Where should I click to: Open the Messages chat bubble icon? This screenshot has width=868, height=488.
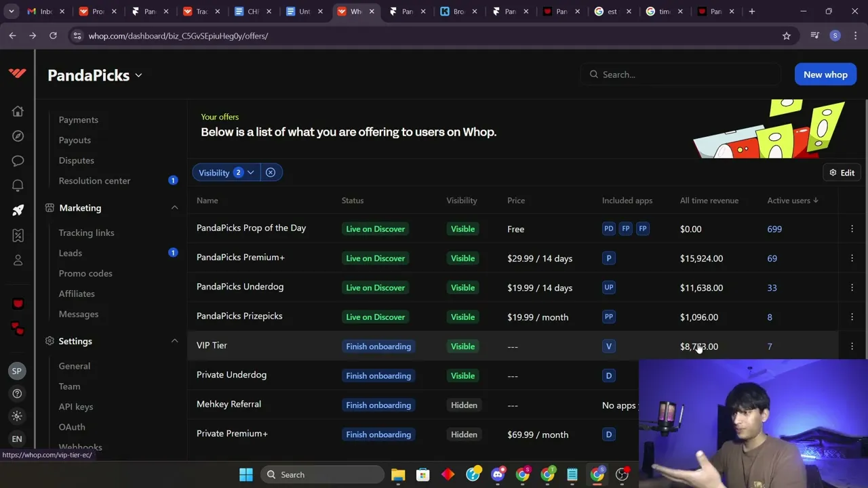tap(18, 161)
